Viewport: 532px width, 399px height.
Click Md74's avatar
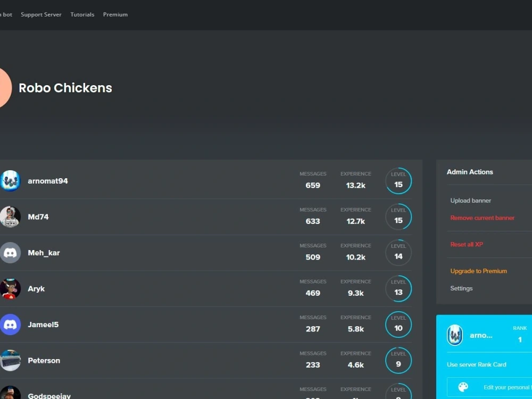[x=10, y=217]
